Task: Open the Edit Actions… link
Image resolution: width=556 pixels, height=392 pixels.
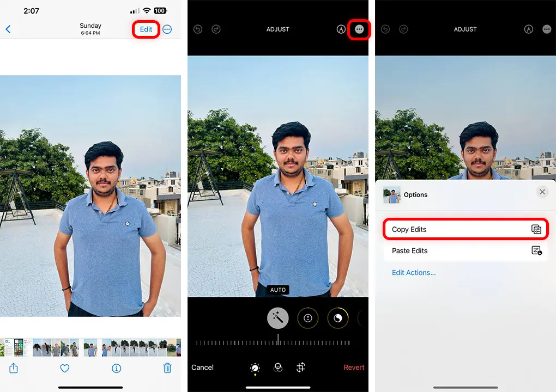Action: click(414, 273)
